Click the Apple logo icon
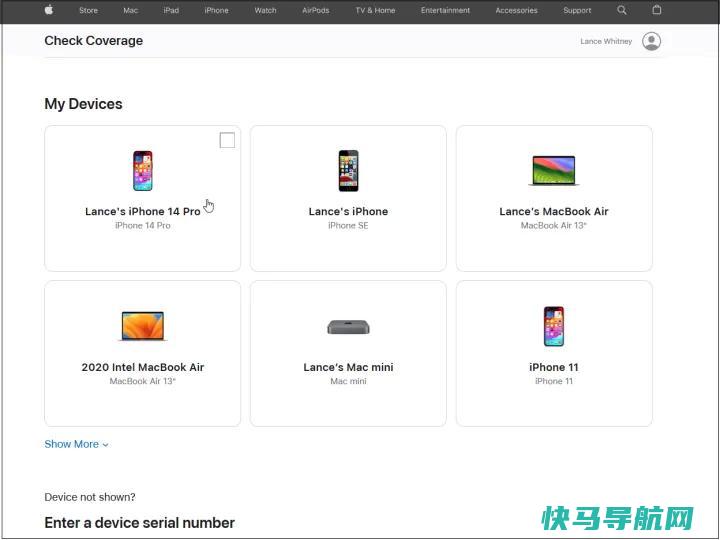Image resolution: width=720 pixels, height=540 pixels. 49,10
